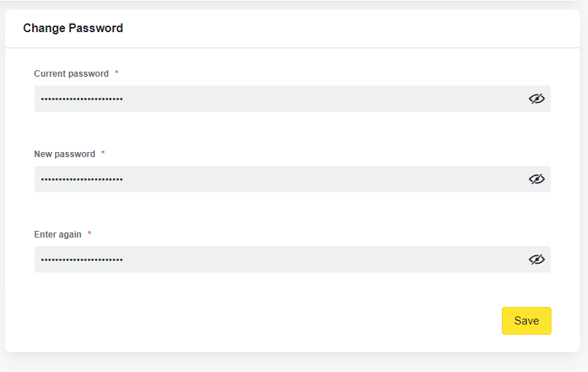Click into the New password field
Viewport: 588px width, 372px height.
coord(292,179)
